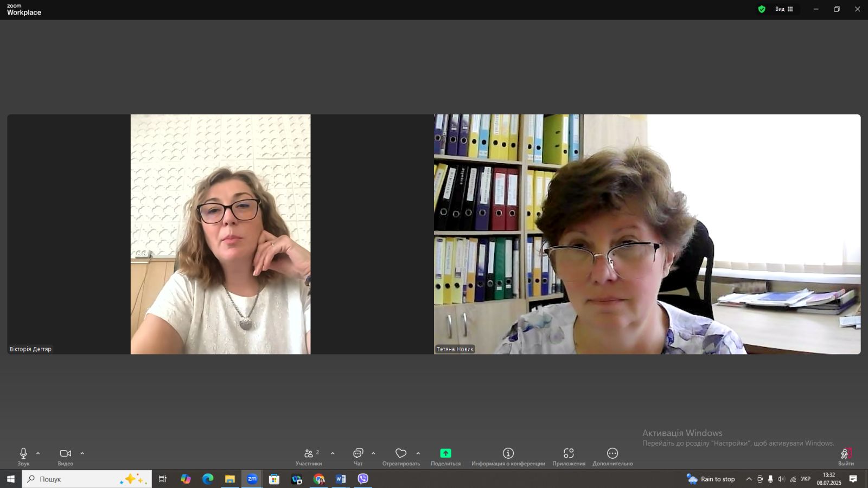Toggle the УКР keyboard language indicator
Viewport: 868px width, 488px height.
(x=806, y=479)
